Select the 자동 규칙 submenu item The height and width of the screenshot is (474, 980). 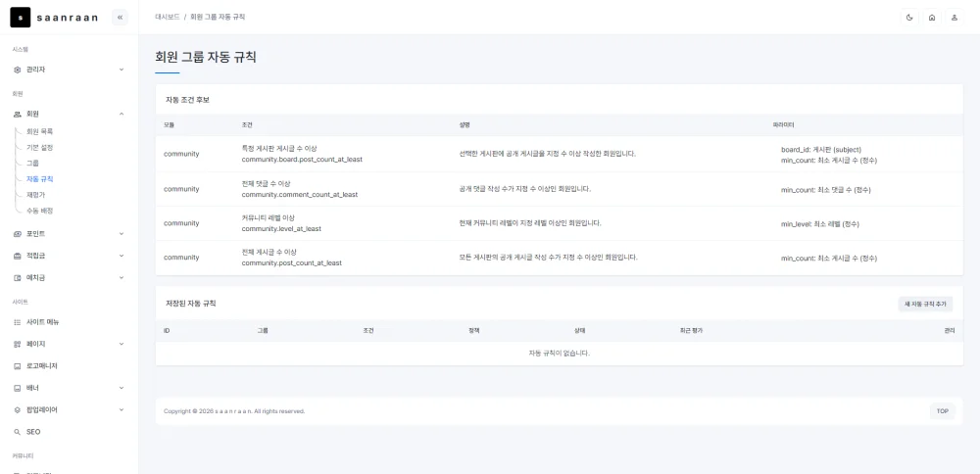39,178
